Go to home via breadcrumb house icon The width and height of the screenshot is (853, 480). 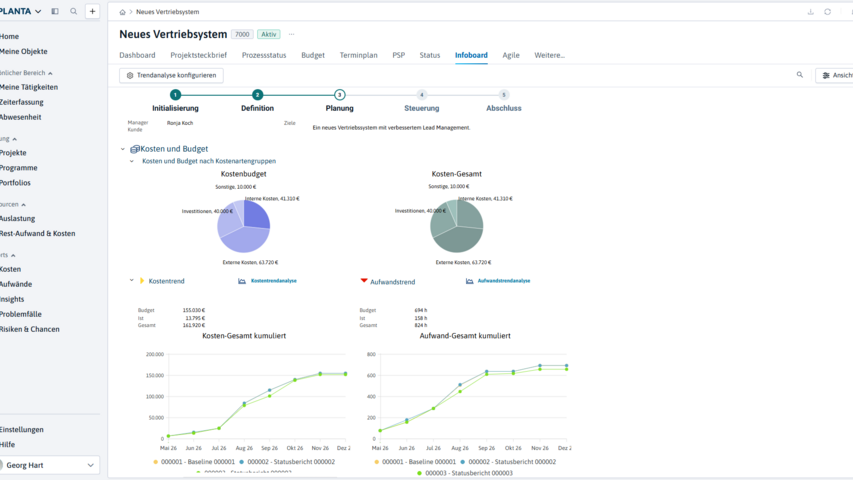(122, 12)
